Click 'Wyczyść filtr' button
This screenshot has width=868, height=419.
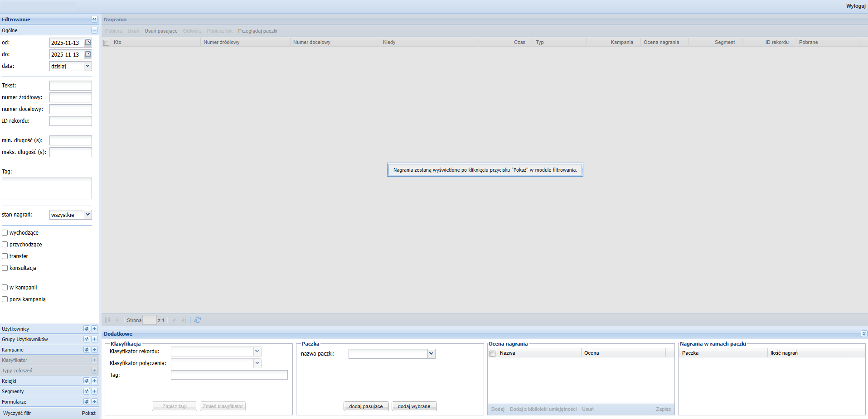[17, 413]
